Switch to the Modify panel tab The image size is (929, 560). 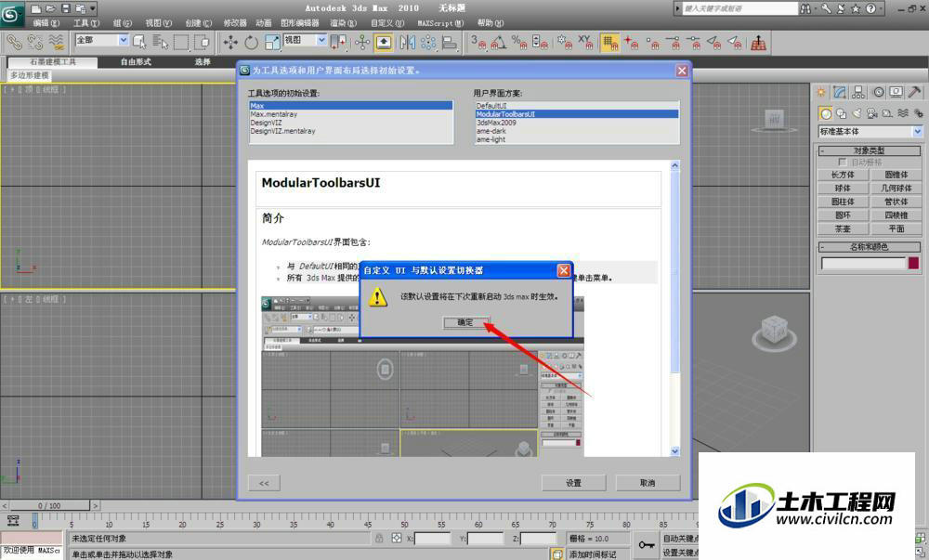840,92
